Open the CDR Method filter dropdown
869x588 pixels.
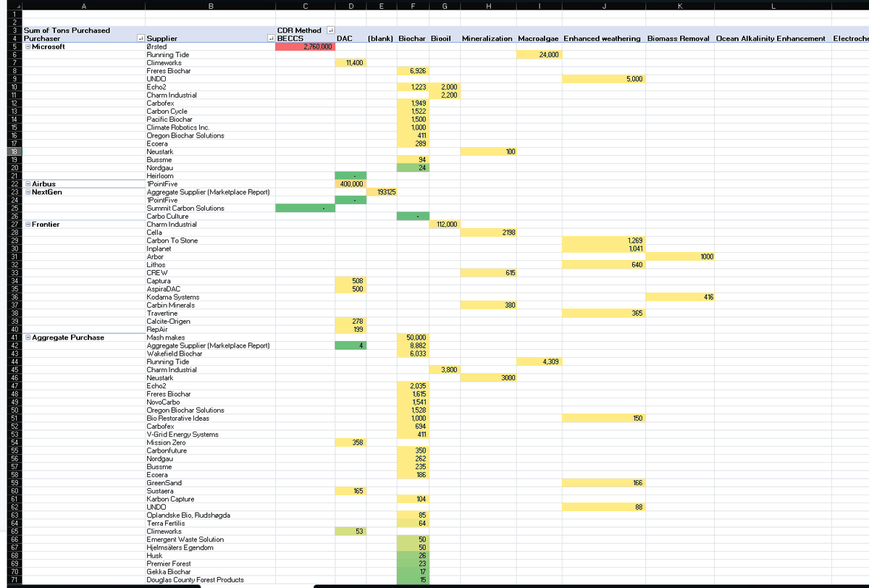pyautogui.click(x=330, y=30)
